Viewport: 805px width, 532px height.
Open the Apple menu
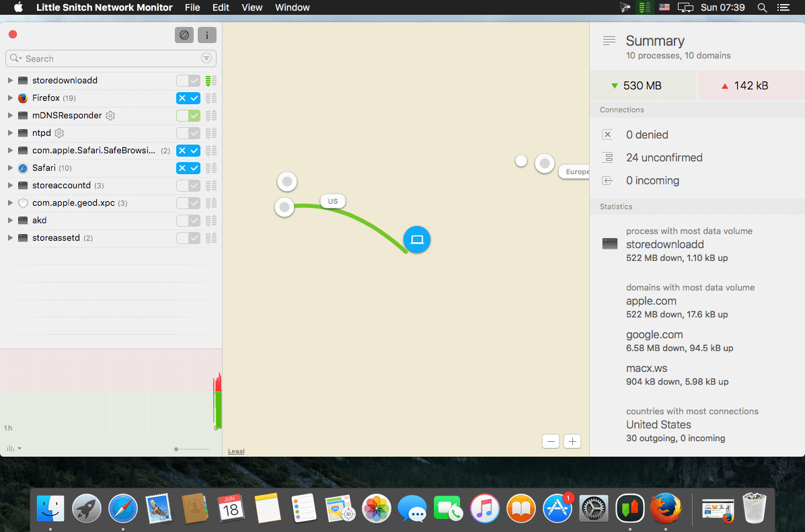pyautogui.click(x=18, y=7)
